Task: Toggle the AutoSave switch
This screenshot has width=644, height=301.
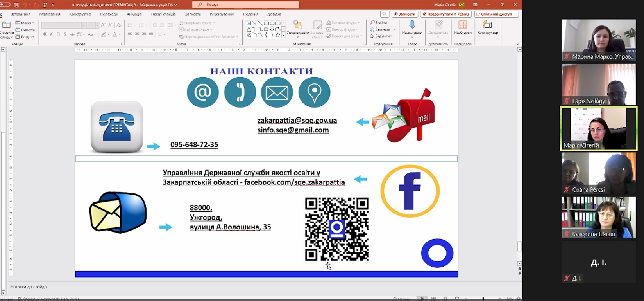Action: click(5, 5)
